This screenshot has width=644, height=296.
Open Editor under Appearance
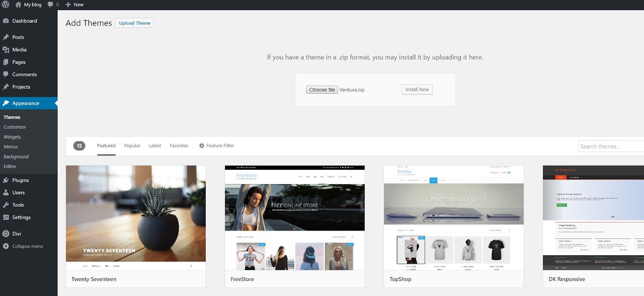click(x=10, y=166)
